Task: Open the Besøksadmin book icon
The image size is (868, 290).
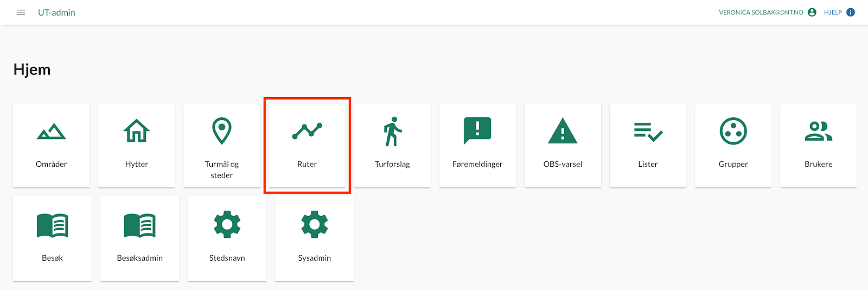Action: 140,225
